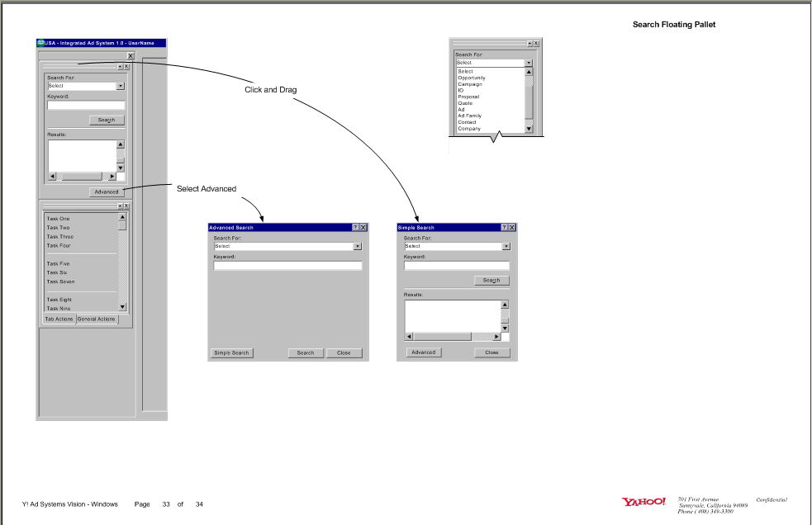
Task: Click the application icon in the USA title bar
Action: [41, 43]
